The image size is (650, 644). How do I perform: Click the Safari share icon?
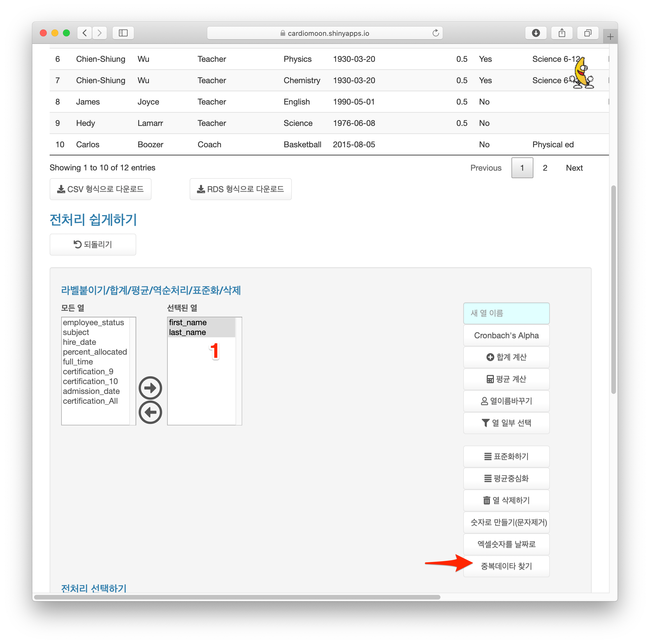click(x=561, y=33)
